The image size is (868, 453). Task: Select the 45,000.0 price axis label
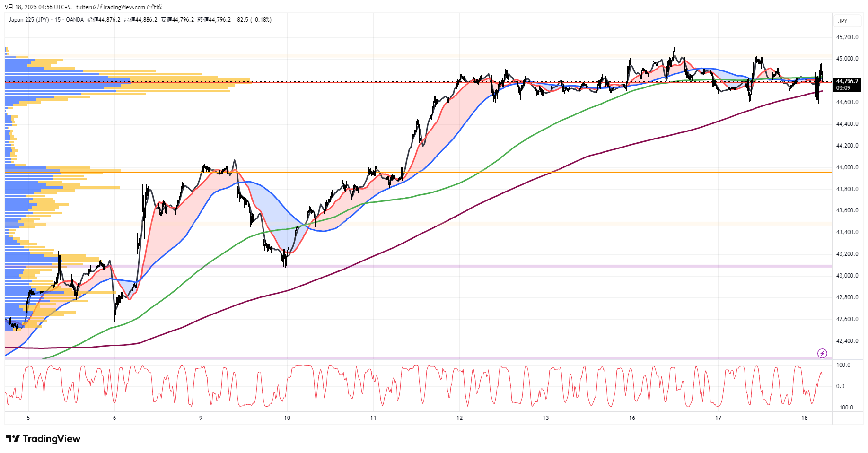(x=847, y=59)
